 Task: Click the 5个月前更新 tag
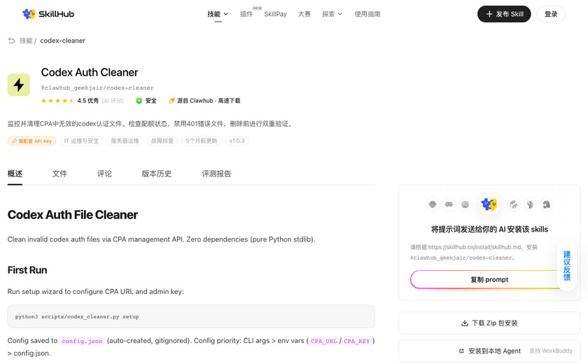tap(202, 141)
